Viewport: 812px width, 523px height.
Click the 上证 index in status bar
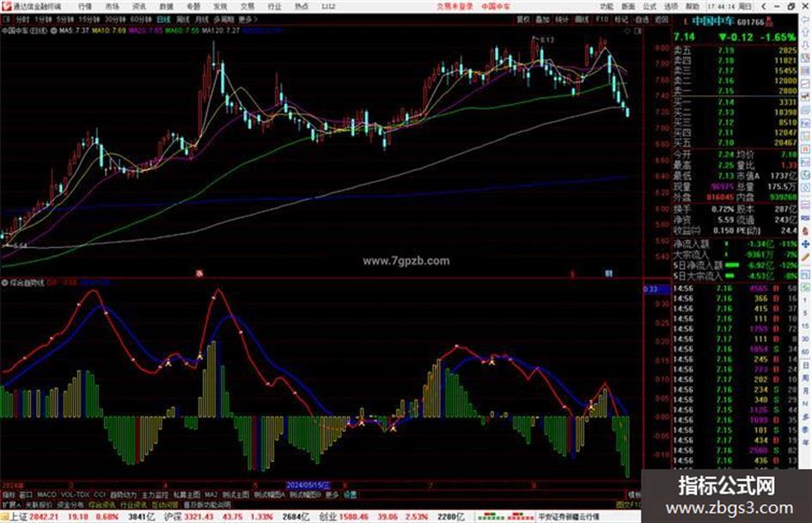coord(19,517)
